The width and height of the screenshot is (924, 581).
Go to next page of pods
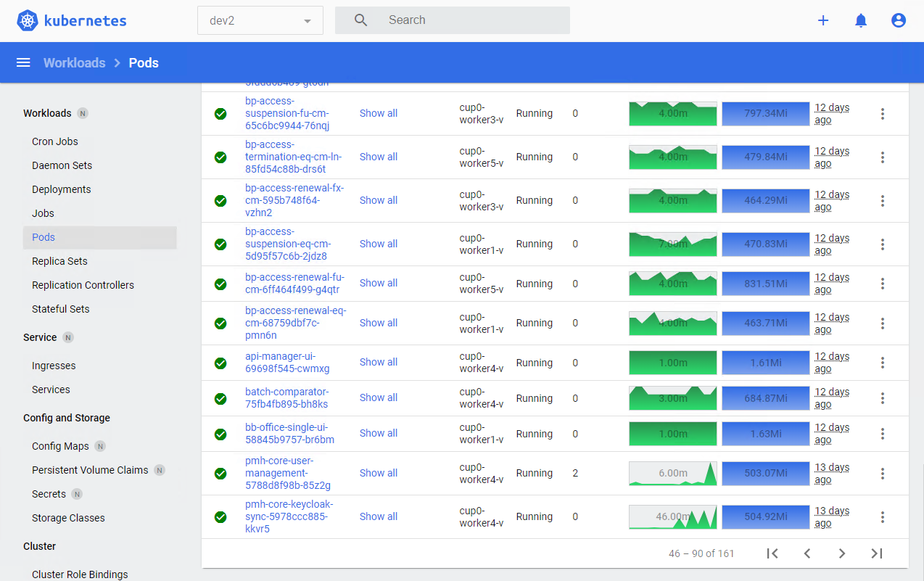pos(842,553)
